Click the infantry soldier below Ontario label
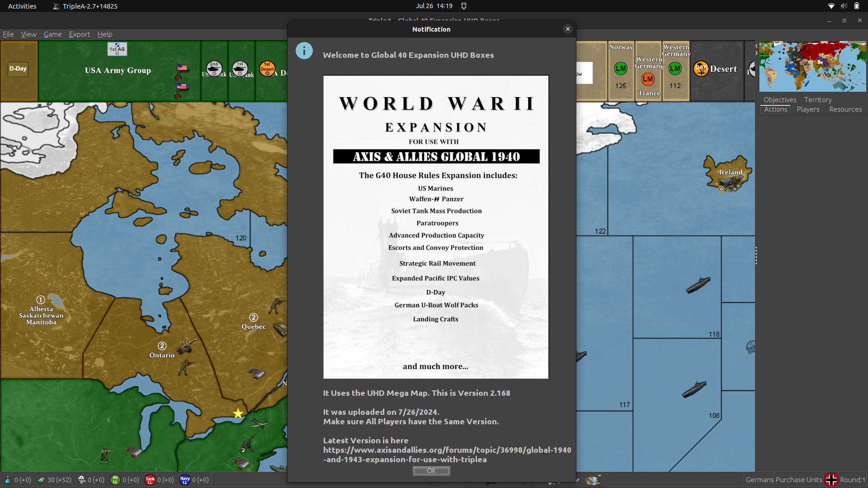This screenshot has width=868, height=488. tap(185, 367)
